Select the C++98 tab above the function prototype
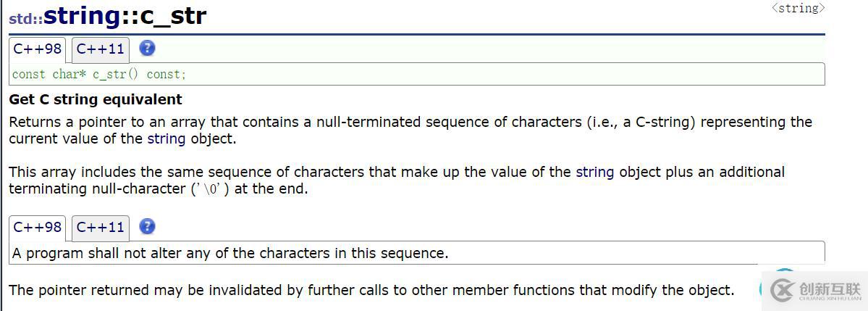Viewport: 868px width, 311px height. pos(38,49)
